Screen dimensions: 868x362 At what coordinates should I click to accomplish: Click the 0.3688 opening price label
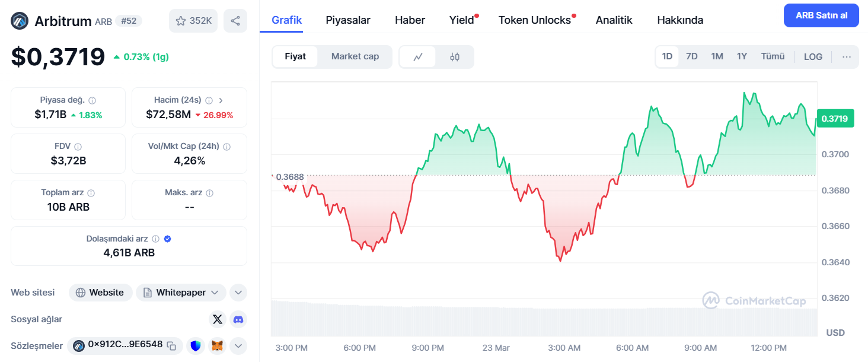(290, 177)
